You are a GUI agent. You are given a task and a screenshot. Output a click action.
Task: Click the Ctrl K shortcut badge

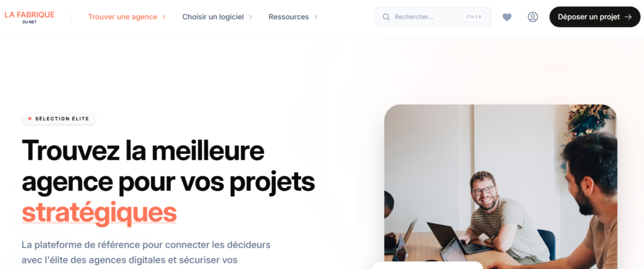474,17
